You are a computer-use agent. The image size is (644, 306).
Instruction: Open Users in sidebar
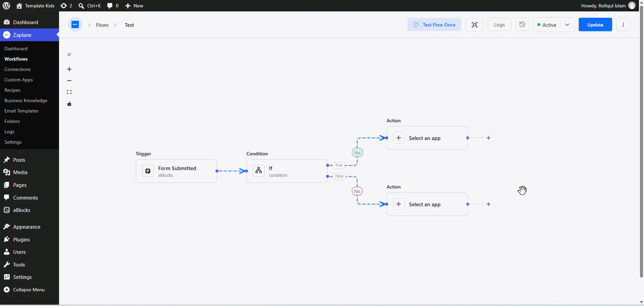tap(29, 252)
